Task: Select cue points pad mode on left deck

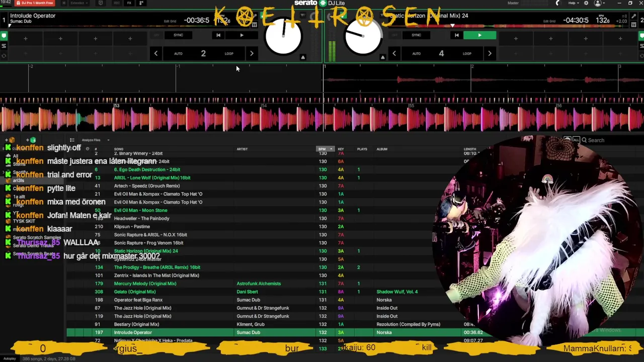Action: coord(4,36)
